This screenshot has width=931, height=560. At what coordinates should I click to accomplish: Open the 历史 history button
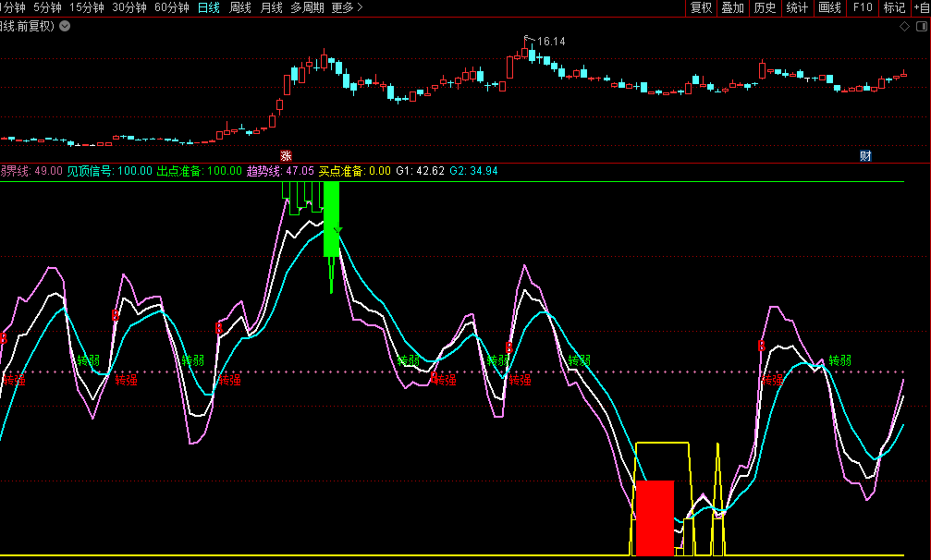[x=765, y=7]
